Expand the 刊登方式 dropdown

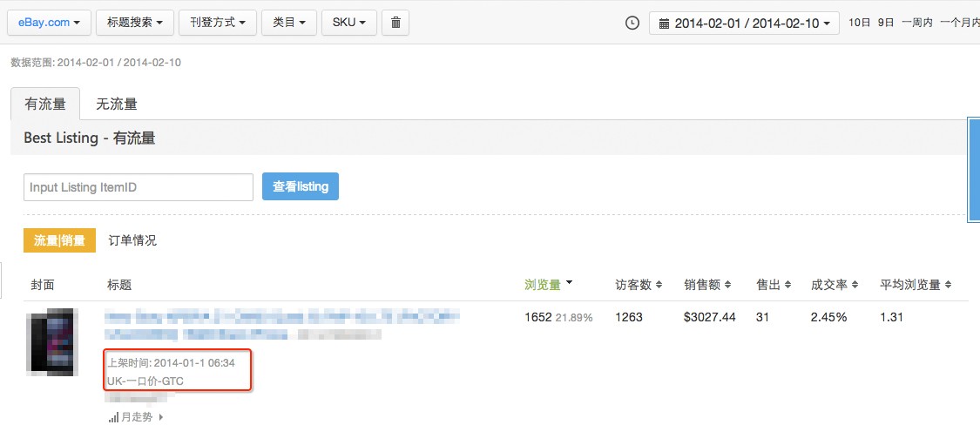(x=218, y=23)
